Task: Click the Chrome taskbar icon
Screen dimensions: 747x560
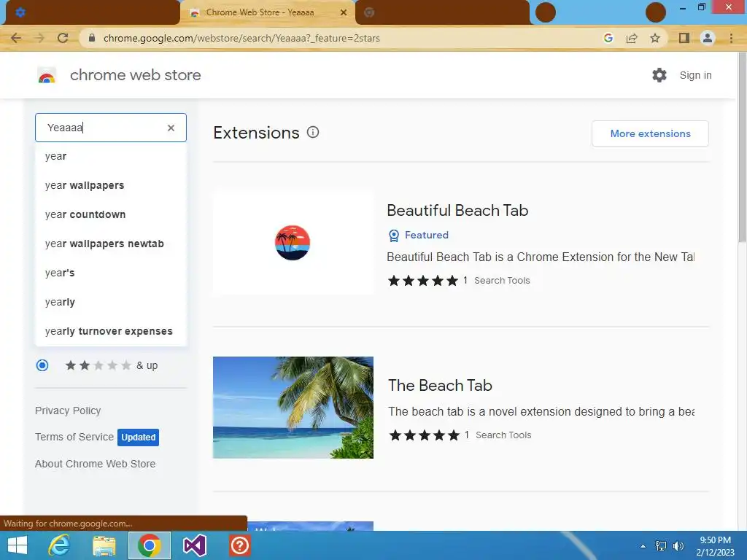Action: (149, 545)
